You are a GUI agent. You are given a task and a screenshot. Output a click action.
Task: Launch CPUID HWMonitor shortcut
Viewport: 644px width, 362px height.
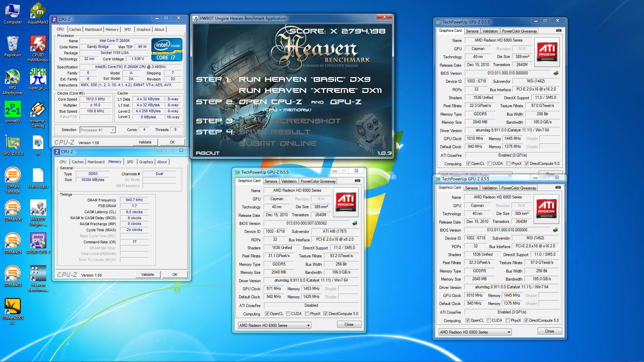tap(38, 49)
